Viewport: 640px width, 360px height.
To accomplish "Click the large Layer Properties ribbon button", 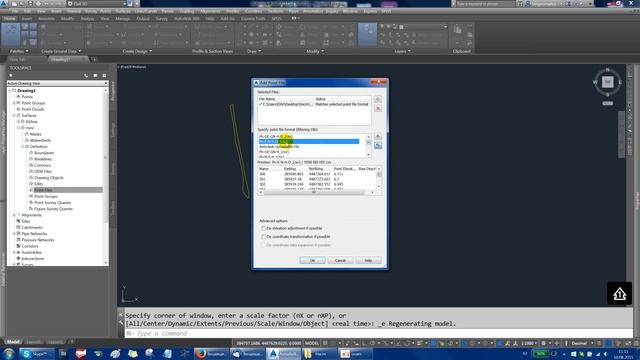I will pos(367,35).
